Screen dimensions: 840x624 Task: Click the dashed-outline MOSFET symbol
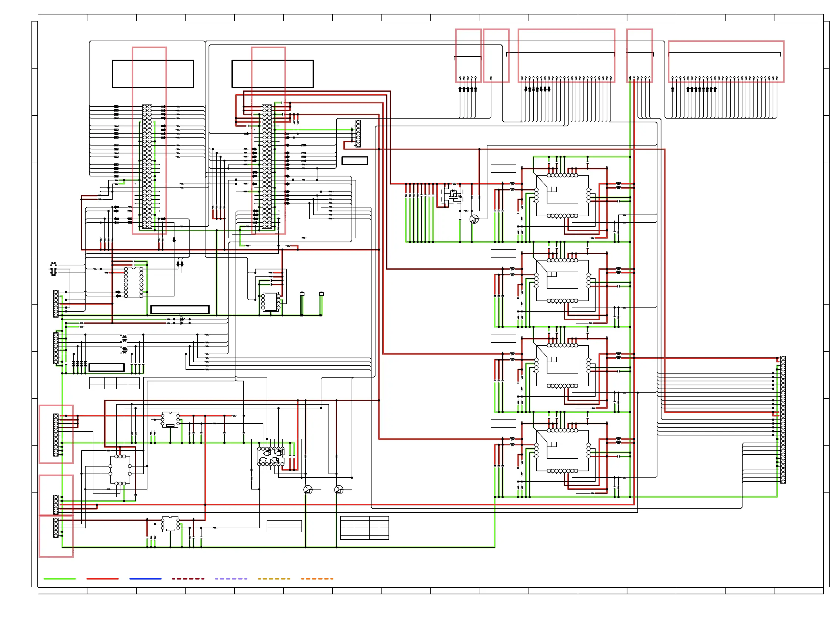click(452, 195)
